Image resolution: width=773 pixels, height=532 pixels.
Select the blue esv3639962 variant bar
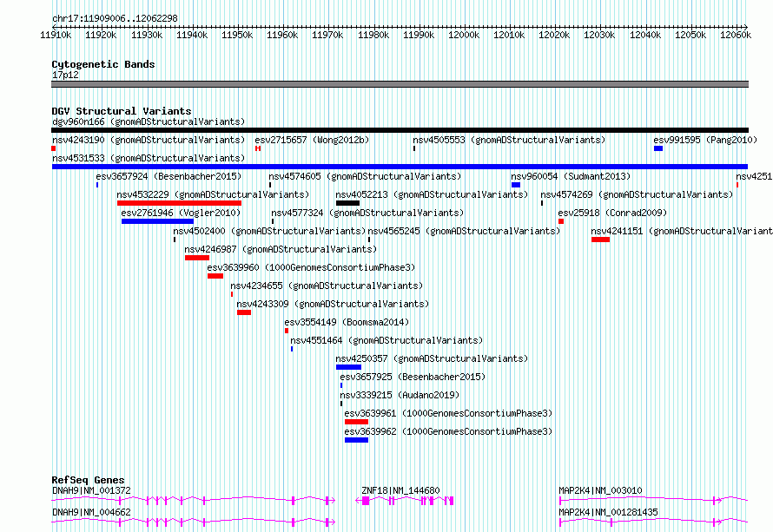click(x=356, y=440)
